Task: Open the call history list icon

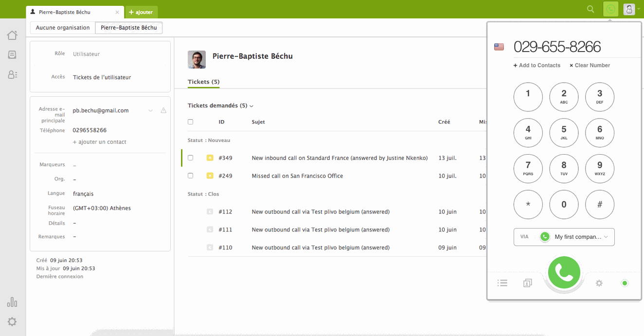Action: pos(502,283)
